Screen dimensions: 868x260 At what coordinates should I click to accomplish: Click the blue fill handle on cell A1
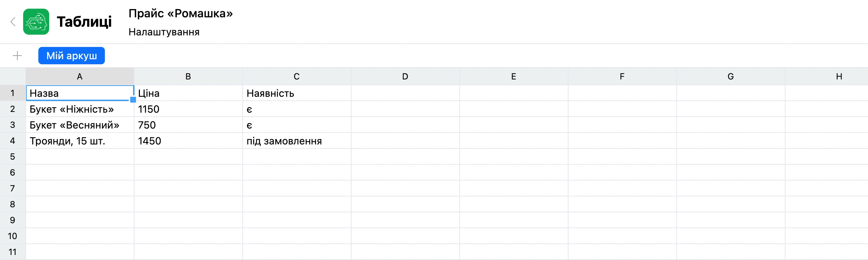click(133, 100)
